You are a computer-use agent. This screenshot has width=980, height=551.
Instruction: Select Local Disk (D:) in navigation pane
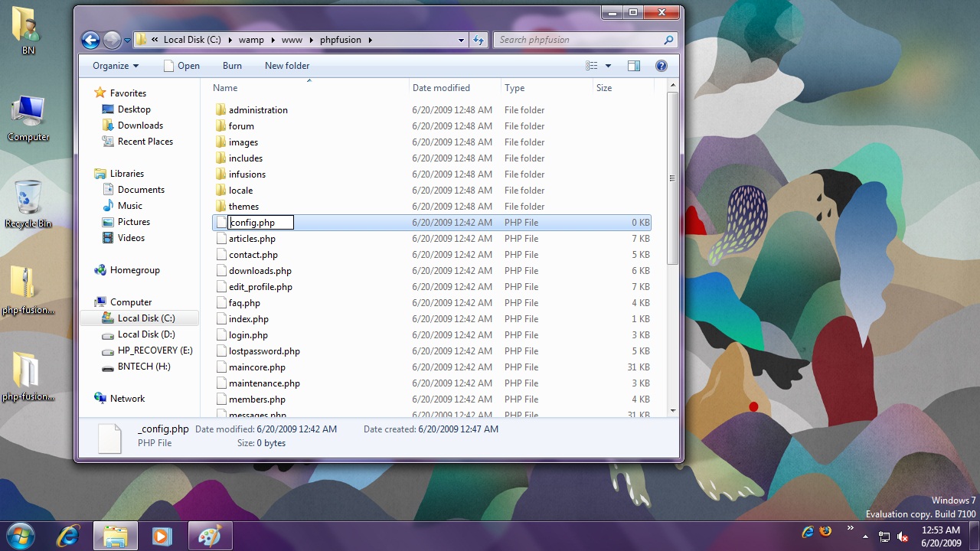(x=146, y=334)
